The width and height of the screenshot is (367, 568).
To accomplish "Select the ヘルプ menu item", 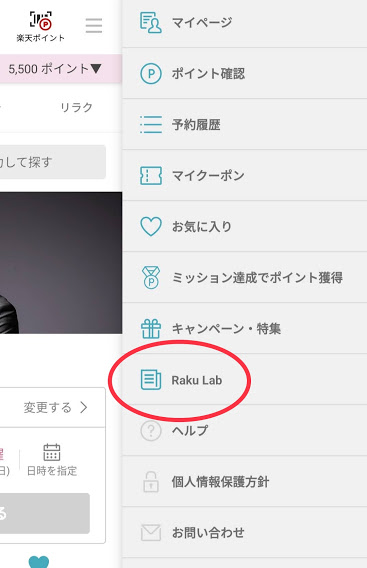I will click(245, 431).
